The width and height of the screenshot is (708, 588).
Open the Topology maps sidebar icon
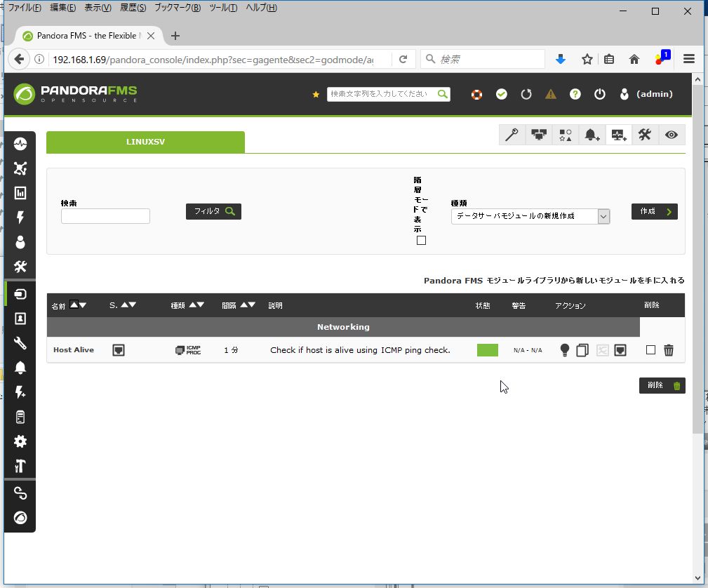(x=20, y=168)
